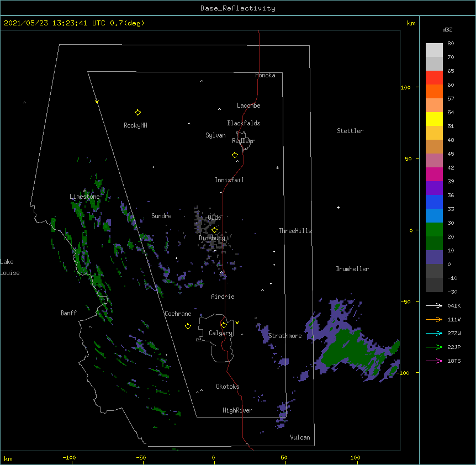Pick the bright yellow swatch in dBZ scale
This screenshot has width=476, height=465.
click(434, 119)
